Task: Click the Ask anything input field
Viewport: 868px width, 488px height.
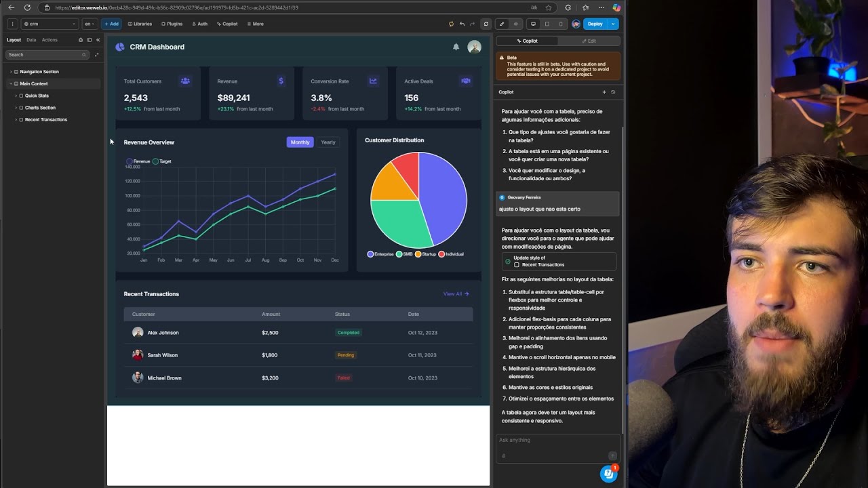Action: [x=557, y=441]
